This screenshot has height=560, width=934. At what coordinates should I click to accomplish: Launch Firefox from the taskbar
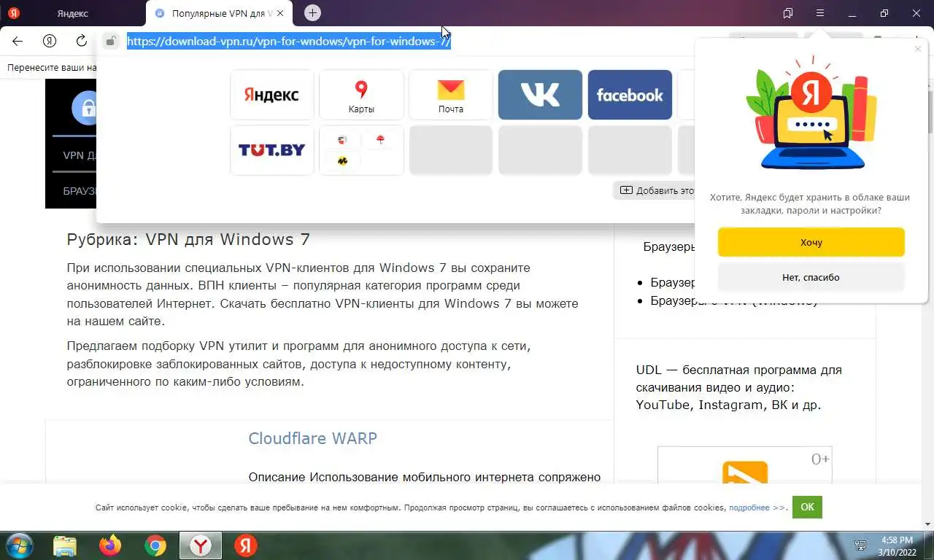click(110, 545)
